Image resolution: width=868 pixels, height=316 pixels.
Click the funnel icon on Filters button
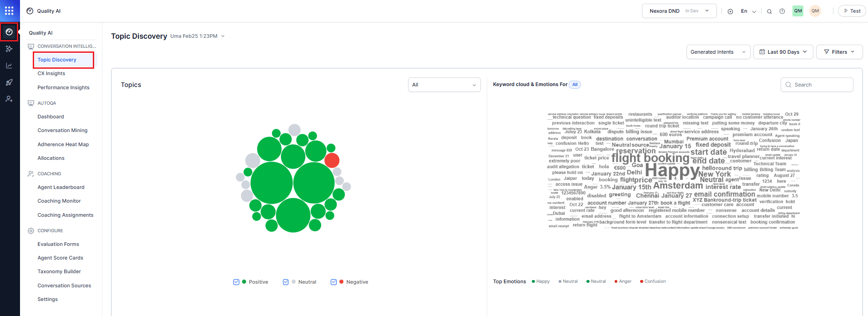[x=827, y=52]
